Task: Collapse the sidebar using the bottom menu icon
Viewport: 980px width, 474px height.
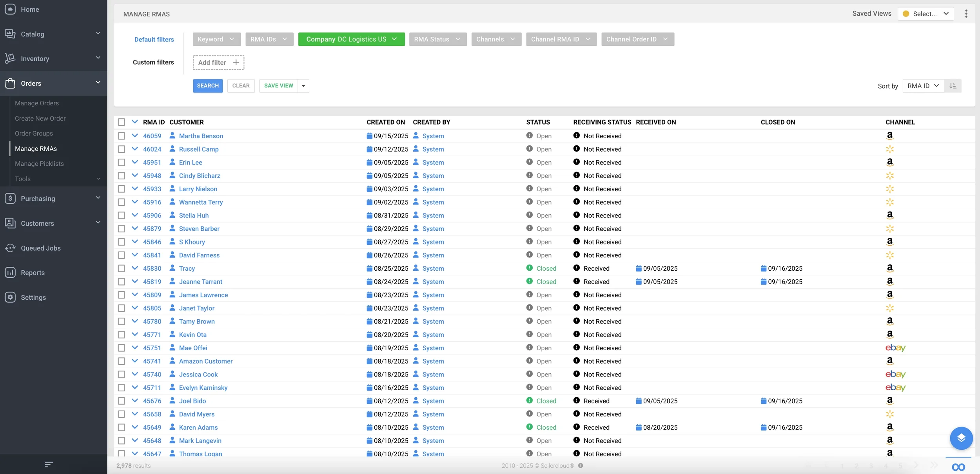Action: click(x=49, y=465)
